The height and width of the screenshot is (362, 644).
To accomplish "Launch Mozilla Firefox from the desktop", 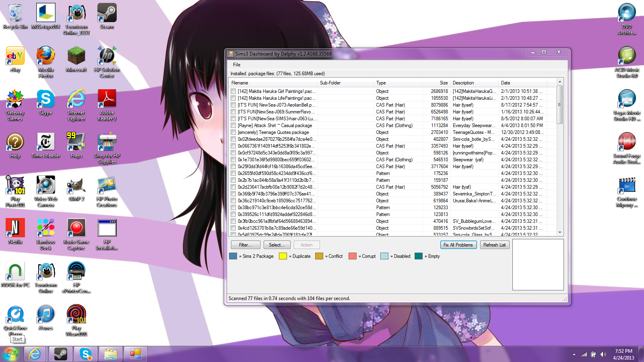I will point(46,62).
